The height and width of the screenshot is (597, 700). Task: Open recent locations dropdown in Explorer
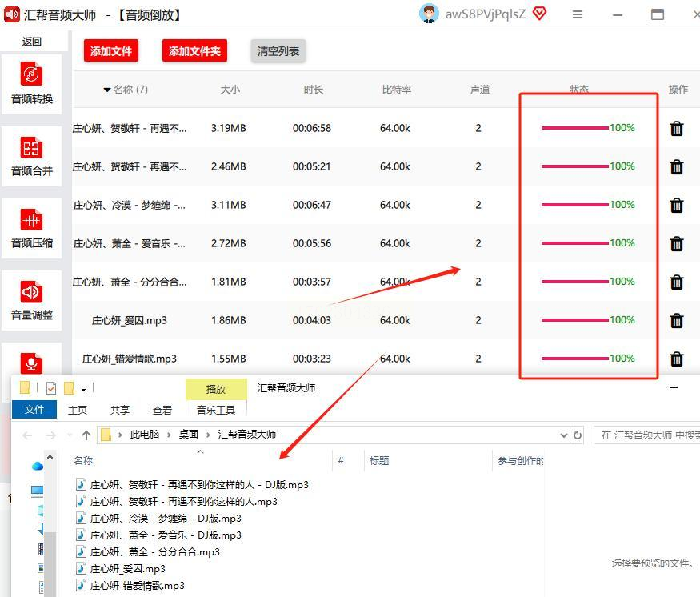coord(69,435)
